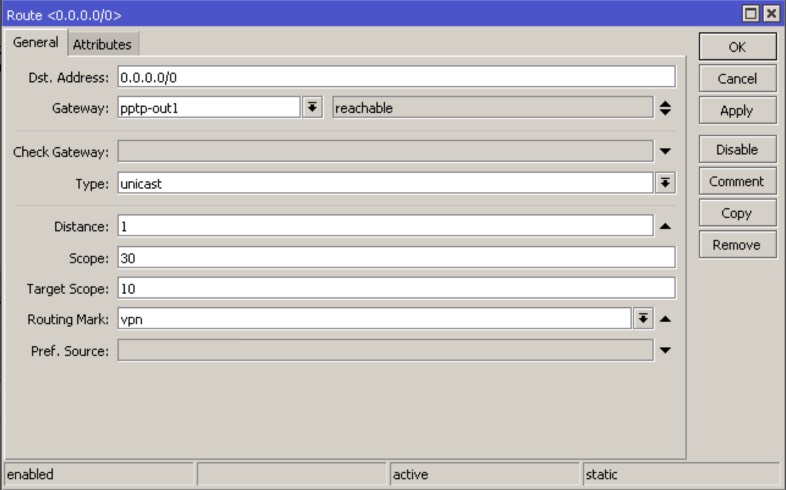The height and width of the screenshot is (490, 786).
Task: Expand the Pref. Source field
Action: [x=666, y=351]
